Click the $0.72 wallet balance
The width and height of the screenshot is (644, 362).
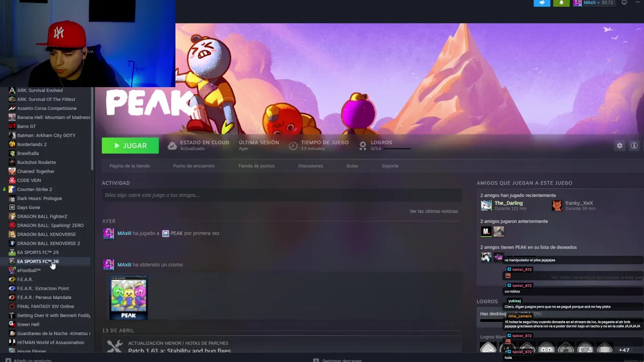(x=607, y=3)
